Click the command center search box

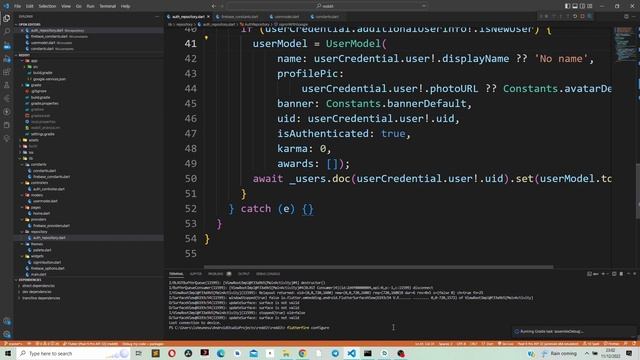click(x=328, y=6)
